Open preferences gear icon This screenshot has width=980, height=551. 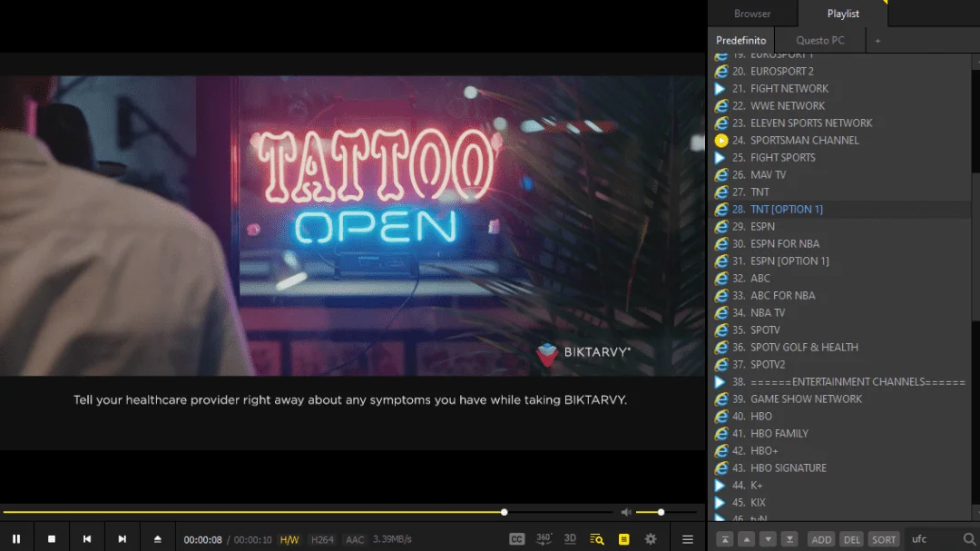(651, 538)
